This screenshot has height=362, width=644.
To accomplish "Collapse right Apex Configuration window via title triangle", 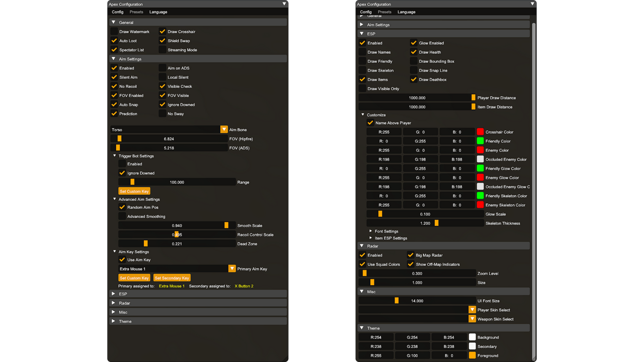I will (x=532, y=4).
